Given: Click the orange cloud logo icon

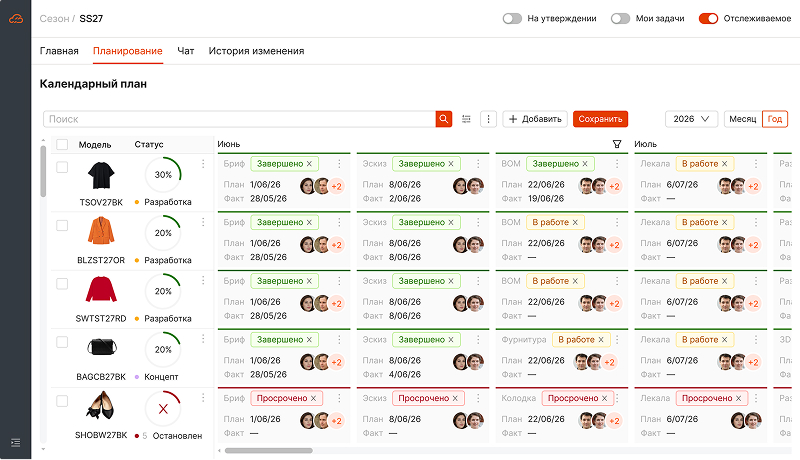Looking at the screenshot, I should 16,19.
